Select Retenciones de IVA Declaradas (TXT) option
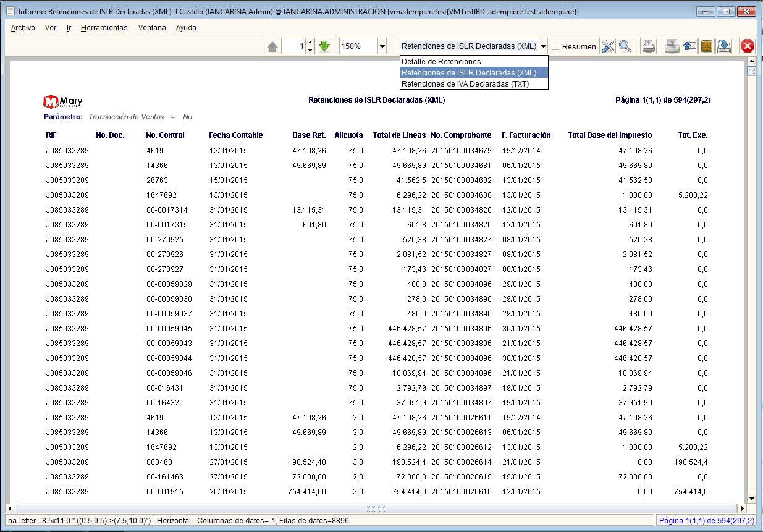Image resolution: width=763 pixels, height=532 pixels. [x=474, y=84]
